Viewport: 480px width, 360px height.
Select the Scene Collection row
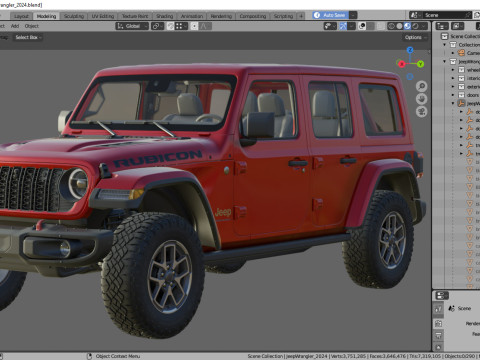(x=460, y=36)
